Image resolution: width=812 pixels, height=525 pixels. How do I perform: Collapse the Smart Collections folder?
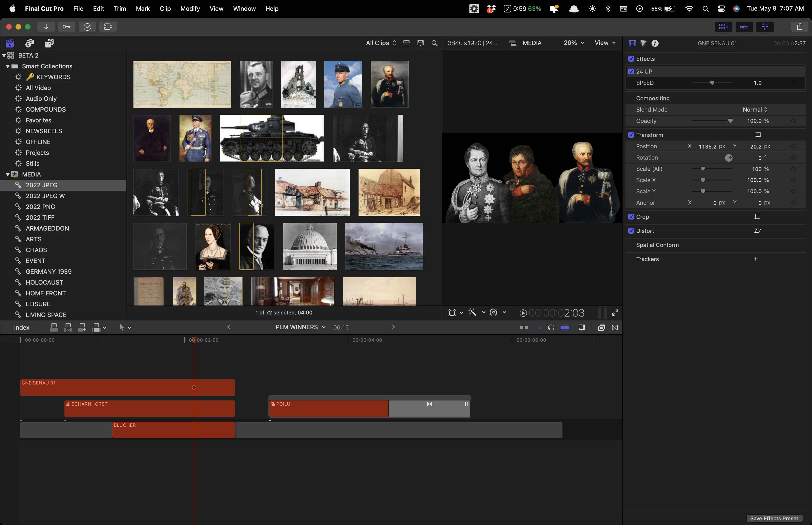[8, 66]
